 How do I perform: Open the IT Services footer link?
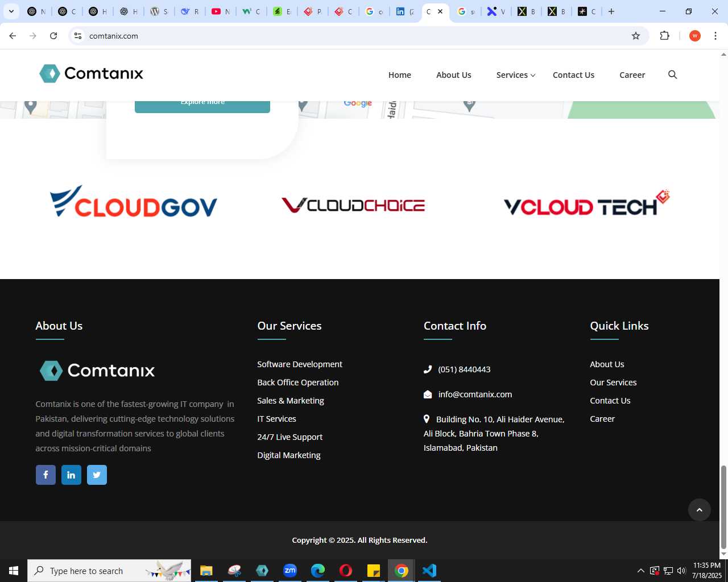pos(276,419)
